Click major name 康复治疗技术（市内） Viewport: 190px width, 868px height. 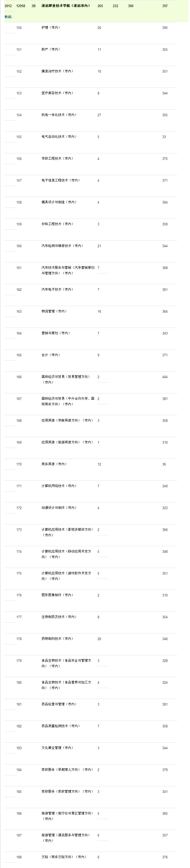[x=57, y=71]
